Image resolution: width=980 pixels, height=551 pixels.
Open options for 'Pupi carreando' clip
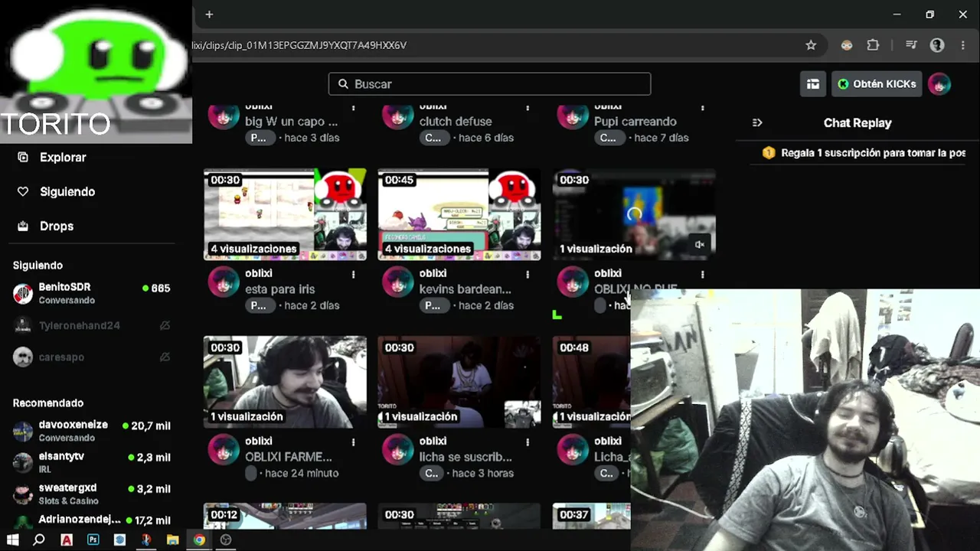pyautogui.click(x=703, y=108)
